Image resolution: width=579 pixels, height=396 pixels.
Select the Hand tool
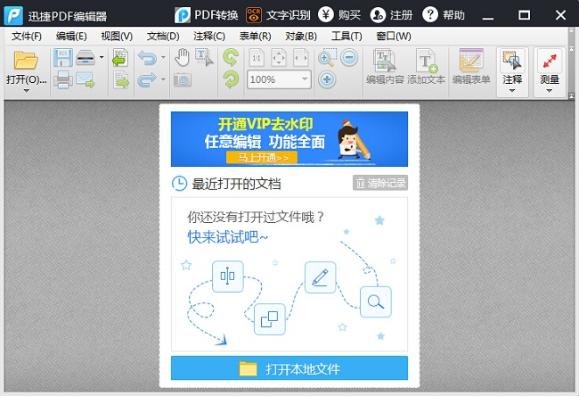click(x=182, y=58)
